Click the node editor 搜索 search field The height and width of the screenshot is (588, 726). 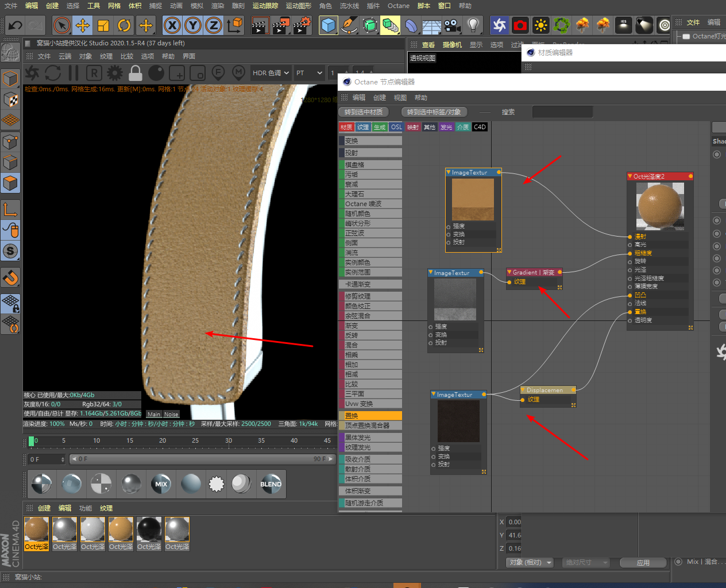click(562, 112)
